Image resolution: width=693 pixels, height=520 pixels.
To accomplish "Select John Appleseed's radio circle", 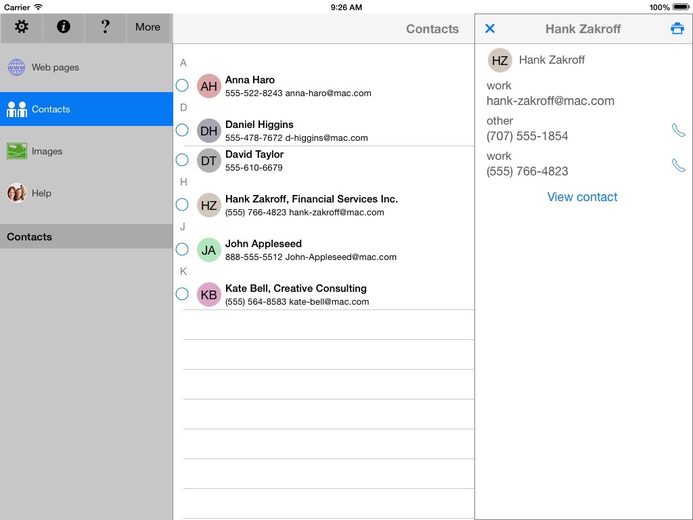I will [182, 249].
